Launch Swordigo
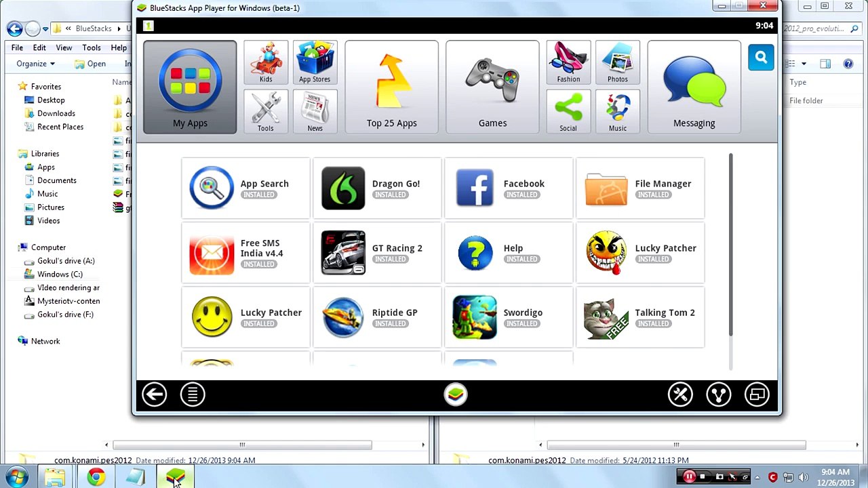 (509, 317)
